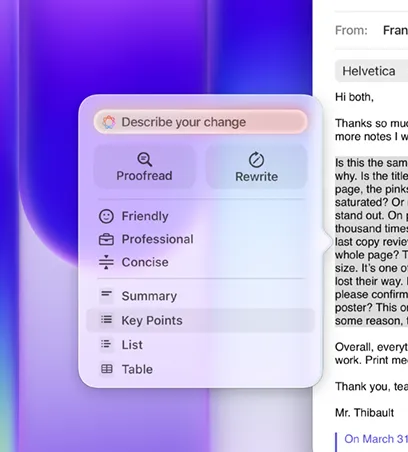Click the Rewrite circular arrow icon
The height and width of the screenshot is (452, 408).
pyautogui.click(x=256, y=160)
